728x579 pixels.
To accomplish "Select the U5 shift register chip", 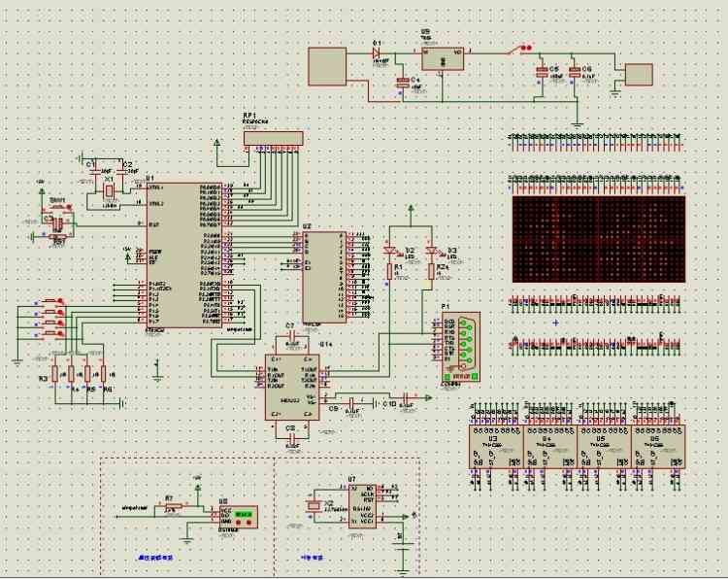I will click(604, 447).
